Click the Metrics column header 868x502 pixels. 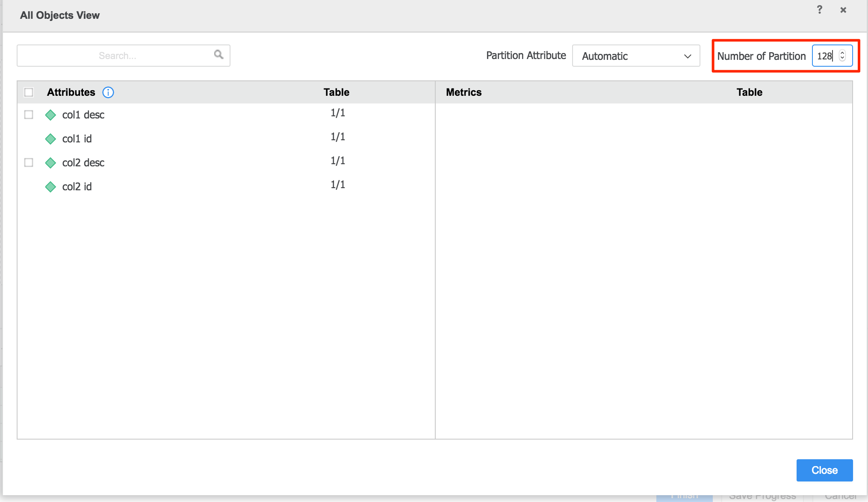pos(464,92)
